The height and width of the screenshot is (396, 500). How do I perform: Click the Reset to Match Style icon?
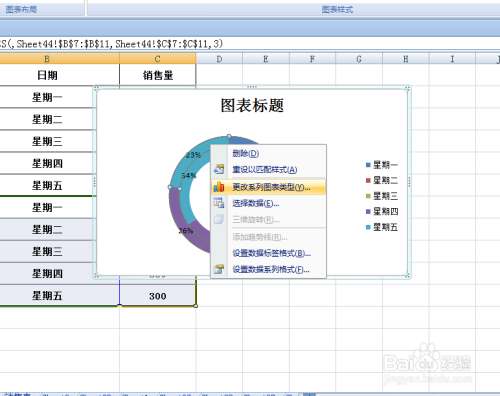[219, 169]
